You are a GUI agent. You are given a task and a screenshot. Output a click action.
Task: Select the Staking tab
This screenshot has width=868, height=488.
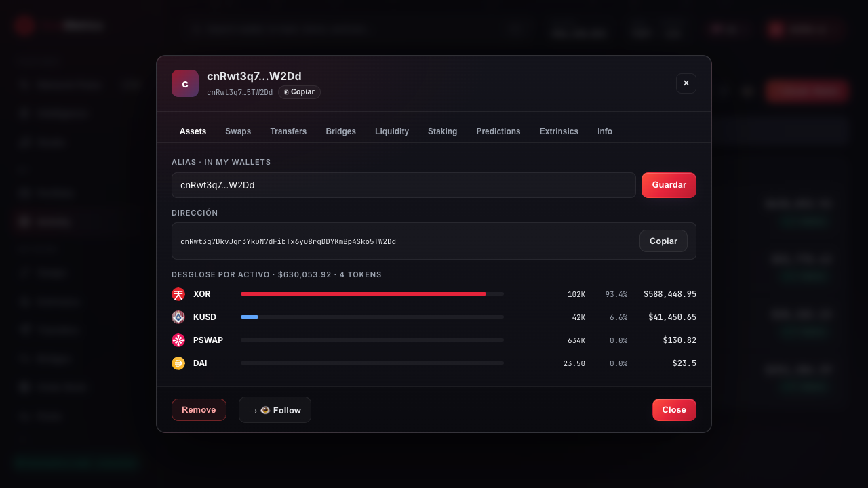pos(442,131)
